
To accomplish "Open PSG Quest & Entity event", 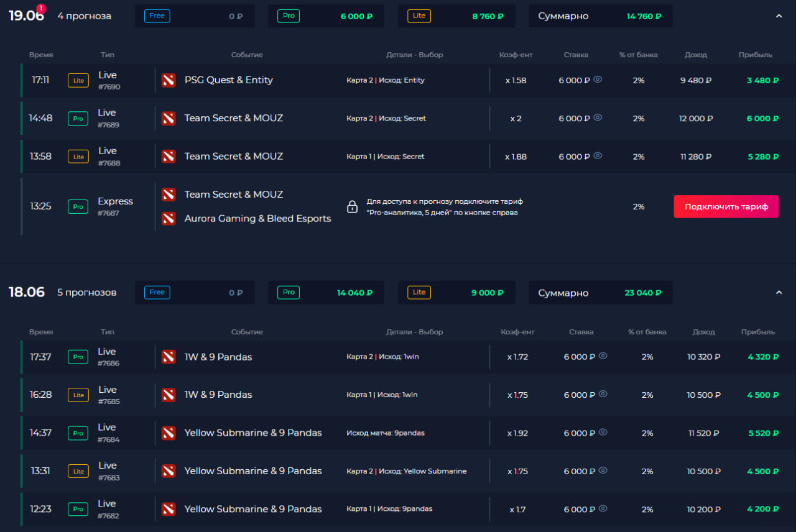I will [229, 80].
